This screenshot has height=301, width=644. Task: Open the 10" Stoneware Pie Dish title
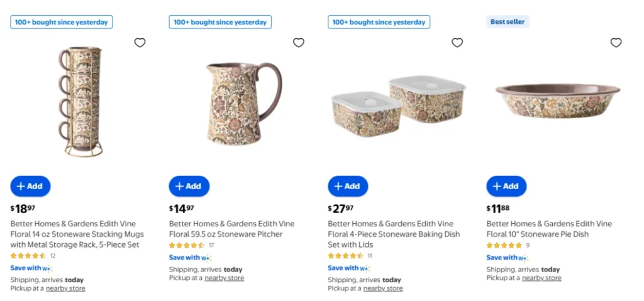pos(549,229)
